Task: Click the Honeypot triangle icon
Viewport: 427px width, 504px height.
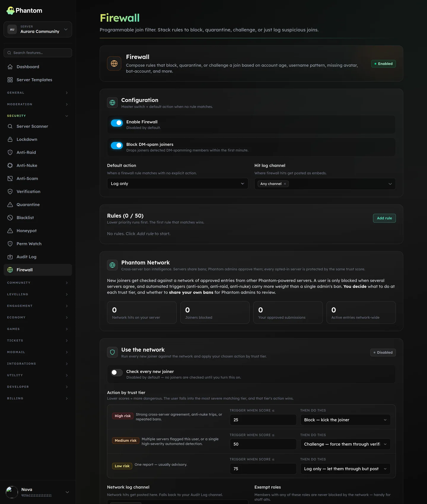Action: pyautogui.click(x=10, y=231)
